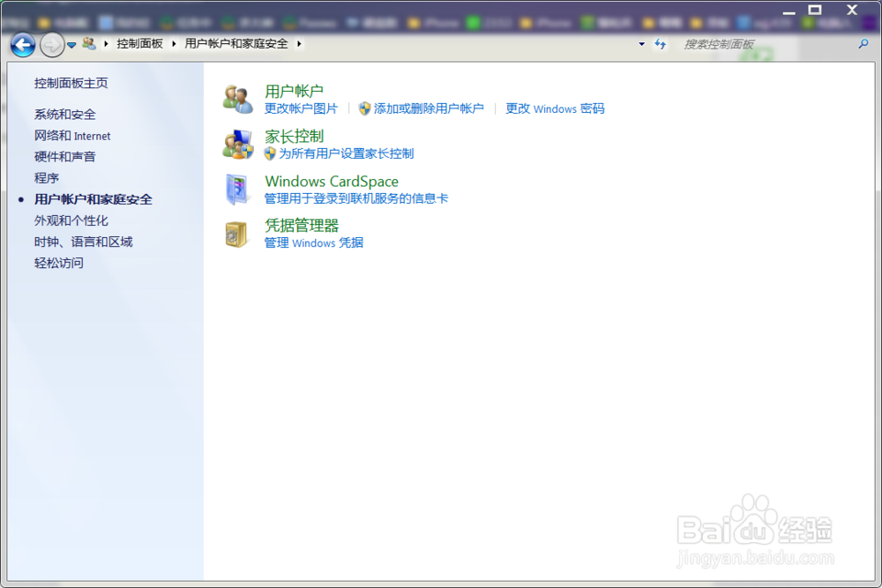This screenshot has height=588, width=882.
Task: Select 系统和安全 in the sidebar
Action: [x=64, y=114]
